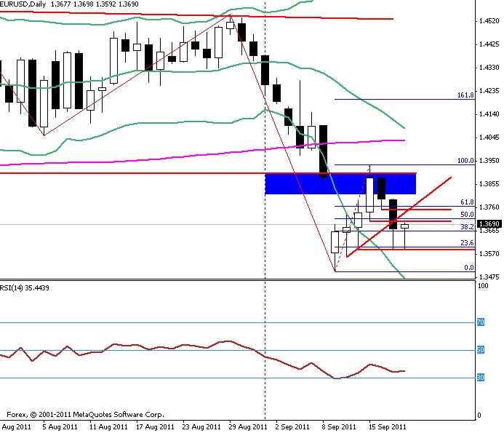Image resolution: width=504 pixels, height=433 pixels.
Task: Click the MetaQuotes Software Corp. copyright text
Action: point(85,415)
